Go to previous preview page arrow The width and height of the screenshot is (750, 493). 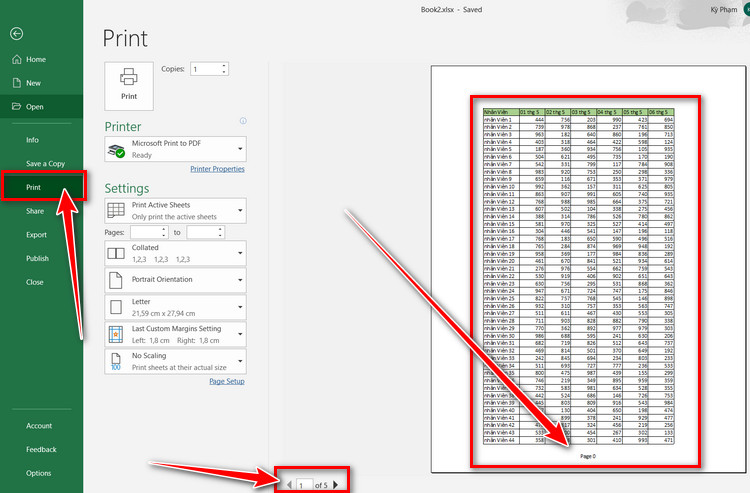(x=289, y=485)
